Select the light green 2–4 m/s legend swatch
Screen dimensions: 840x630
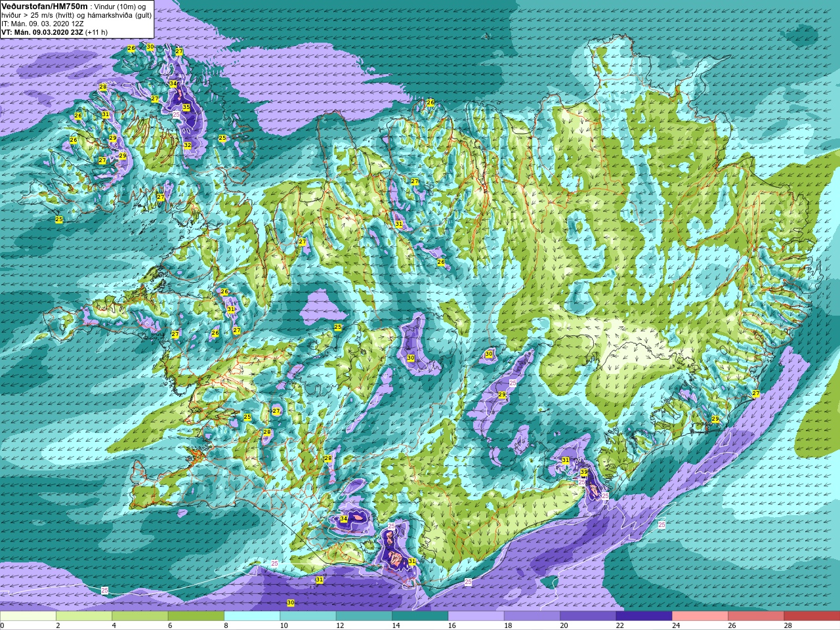tap(84, 616)
